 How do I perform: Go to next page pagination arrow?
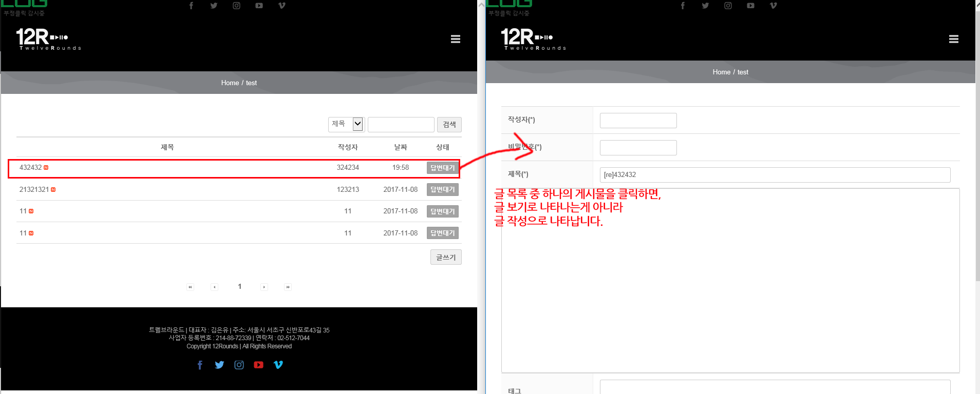click(x=264, y=287)
